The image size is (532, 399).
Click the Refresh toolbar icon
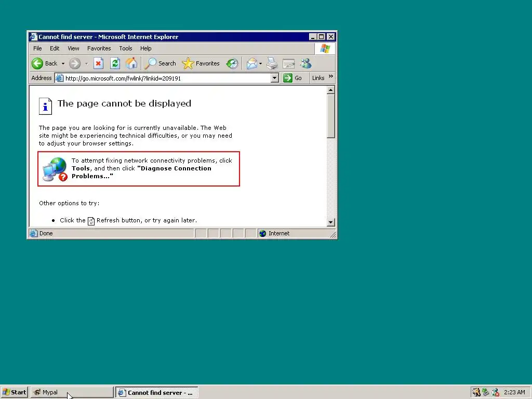tap(115, 63)
